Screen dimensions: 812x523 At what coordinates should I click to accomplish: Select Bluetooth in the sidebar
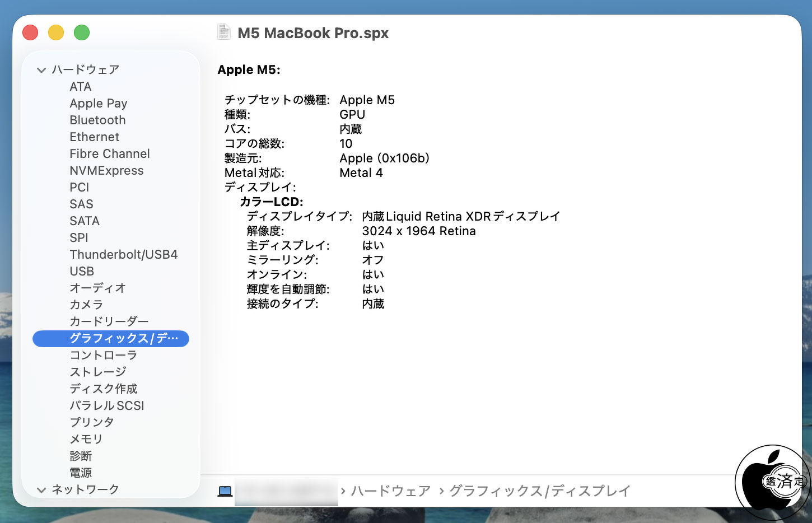(x=97, y=120)
